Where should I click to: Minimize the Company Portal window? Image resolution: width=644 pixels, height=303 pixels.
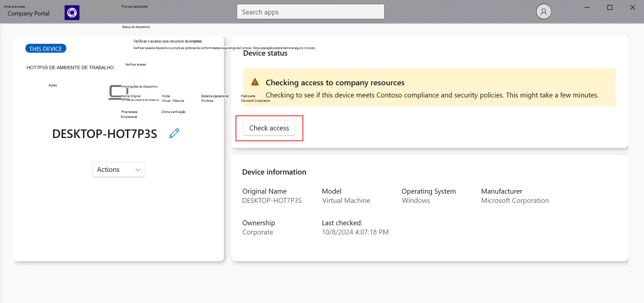(x=587, y=7)
